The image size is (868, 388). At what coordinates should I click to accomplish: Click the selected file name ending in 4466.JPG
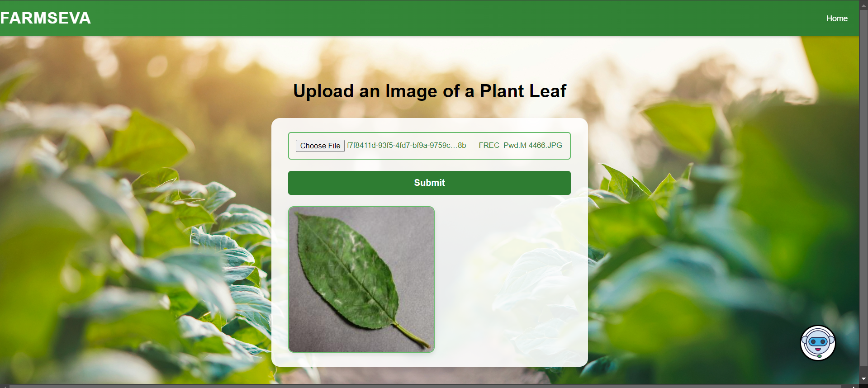[455, 145]
